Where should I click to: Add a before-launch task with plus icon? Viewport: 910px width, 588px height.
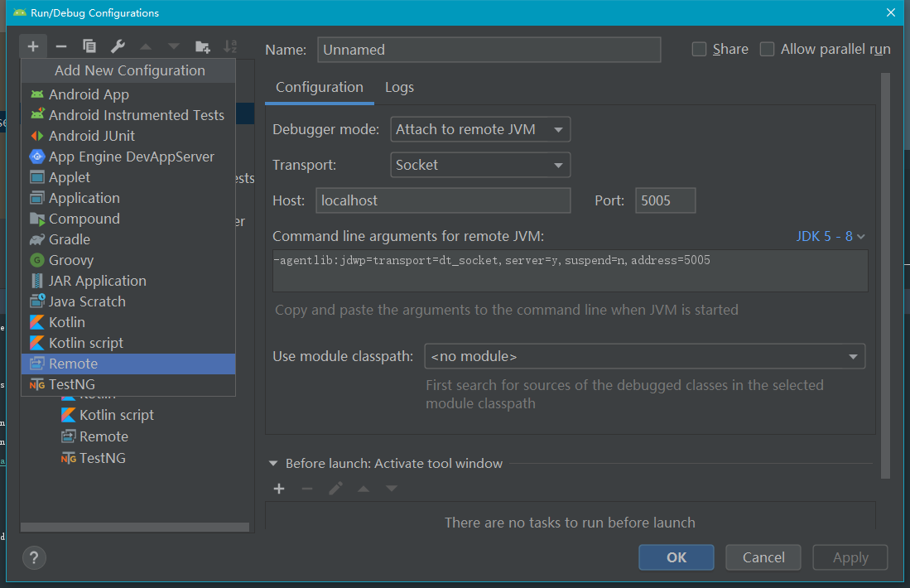279,489
